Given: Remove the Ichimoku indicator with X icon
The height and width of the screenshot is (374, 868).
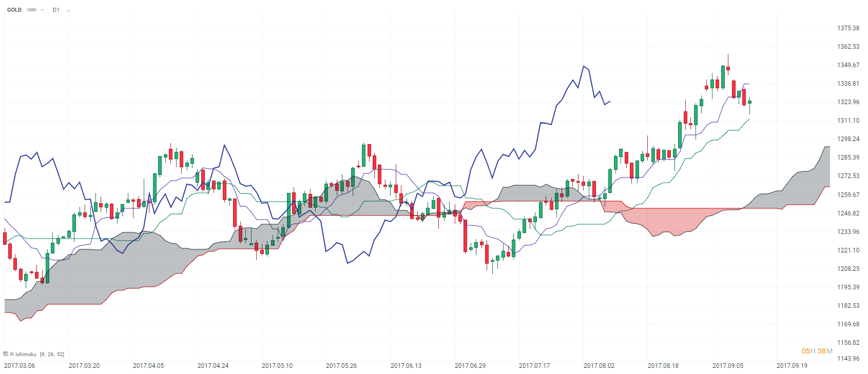Looking at the screenshot, I should (12, 354).
